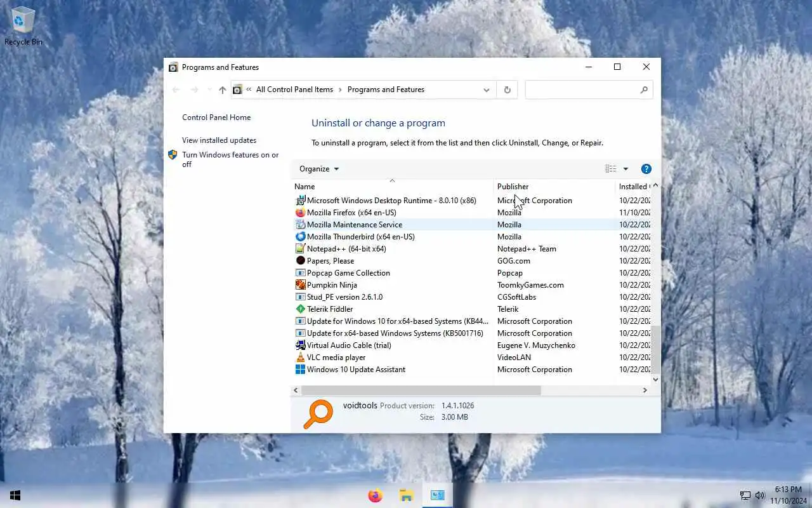The image size is (812, 508).
Task: Click the back navigation arrow
Action: point(176,90)
